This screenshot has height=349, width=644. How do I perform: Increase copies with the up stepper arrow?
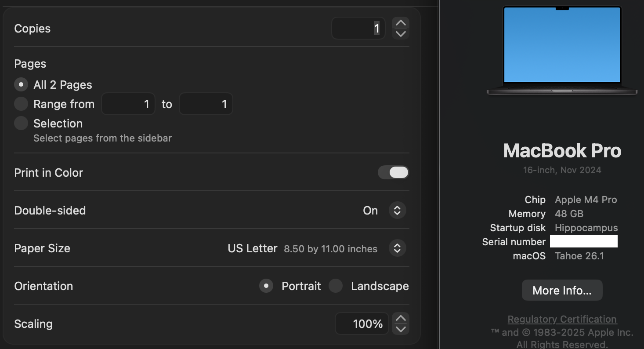401,23
